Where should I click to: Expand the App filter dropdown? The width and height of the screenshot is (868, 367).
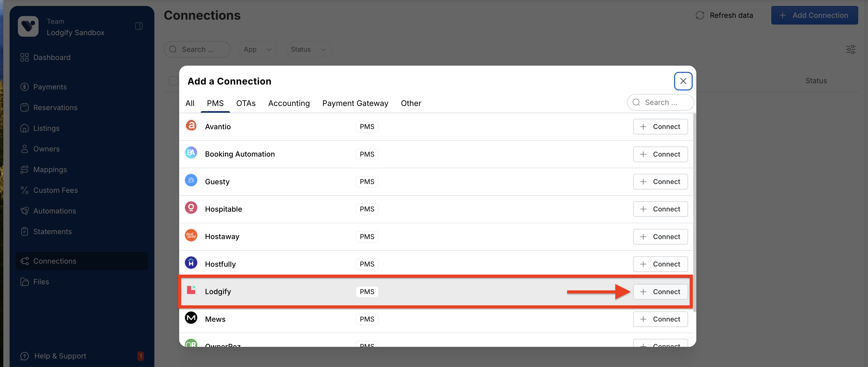(258, 50)
